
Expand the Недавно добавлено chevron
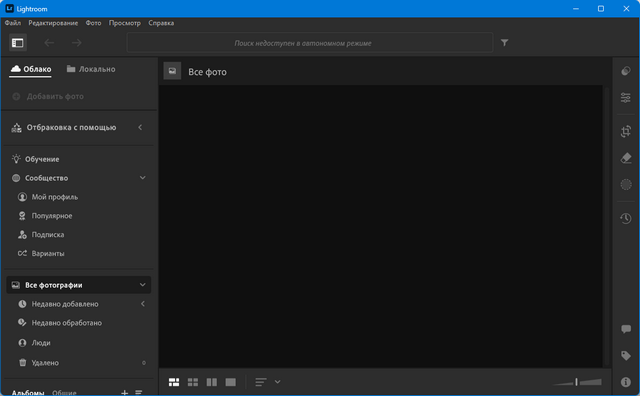142,304
